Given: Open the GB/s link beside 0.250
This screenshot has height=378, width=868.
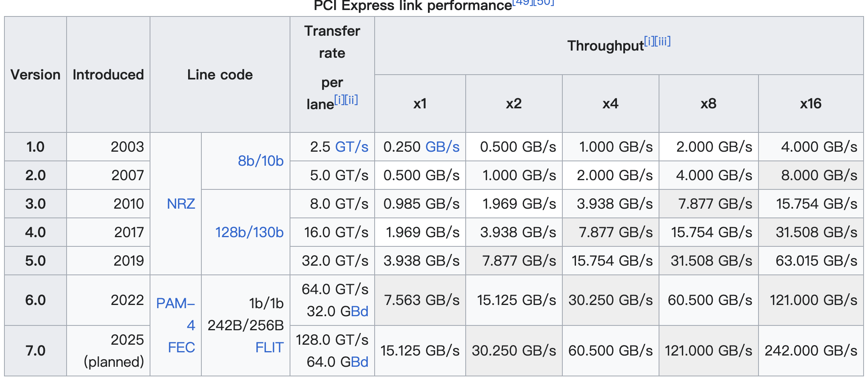Looking at the screenshot, I should click(442, 147).
